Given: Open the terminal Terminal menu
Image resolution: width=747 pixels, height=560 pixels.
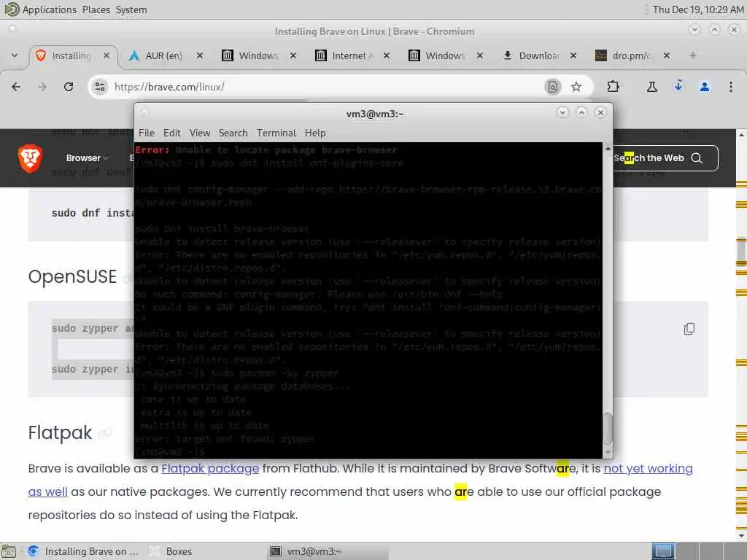Looking at the screenshot, I should pos(276,133).
